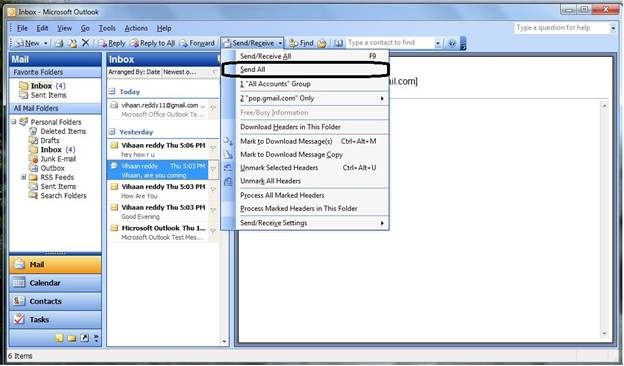Open the Tools menu

(x=107, y=28)
